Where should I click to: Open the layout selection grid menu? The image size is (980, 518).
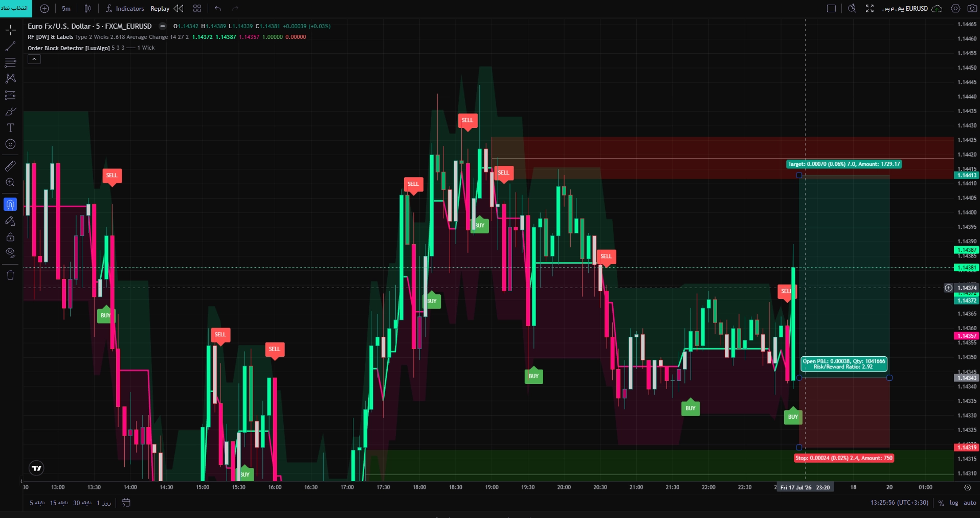point(197,8)
